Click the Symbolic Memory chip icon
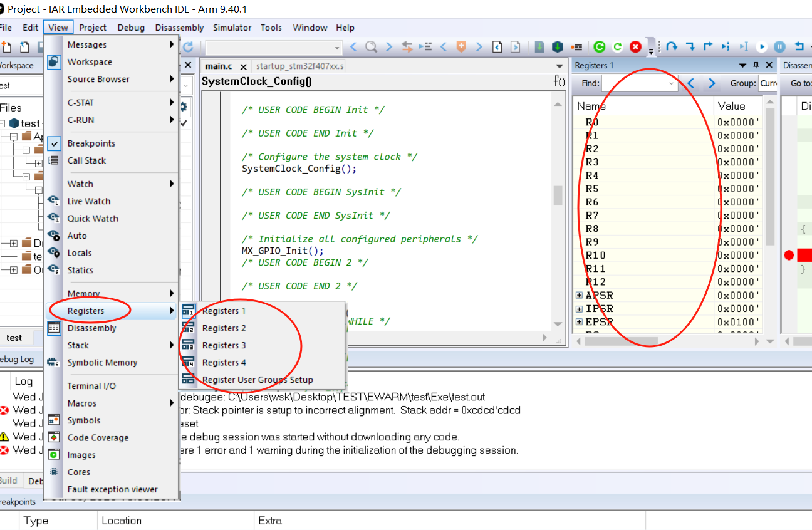The height and width of the screenshot is (530, 812). (x=55, y=362)
